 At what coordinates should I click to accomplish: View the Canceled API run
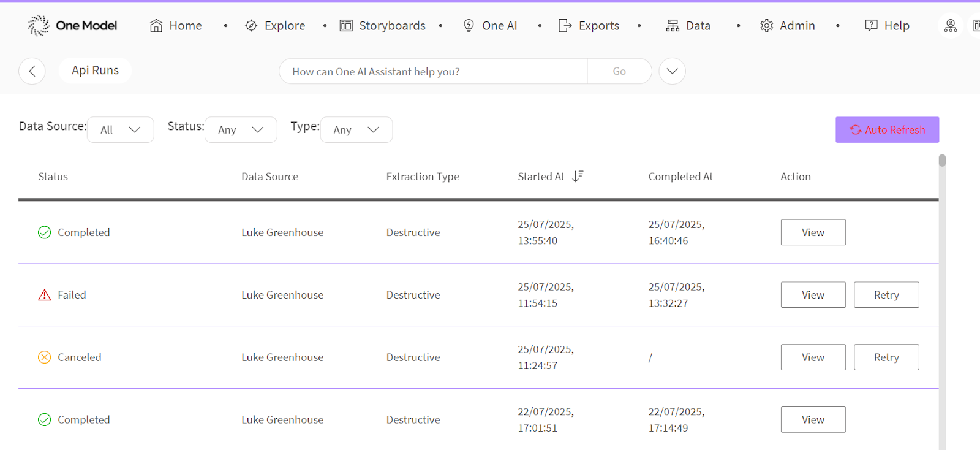[x=813, y=357]
